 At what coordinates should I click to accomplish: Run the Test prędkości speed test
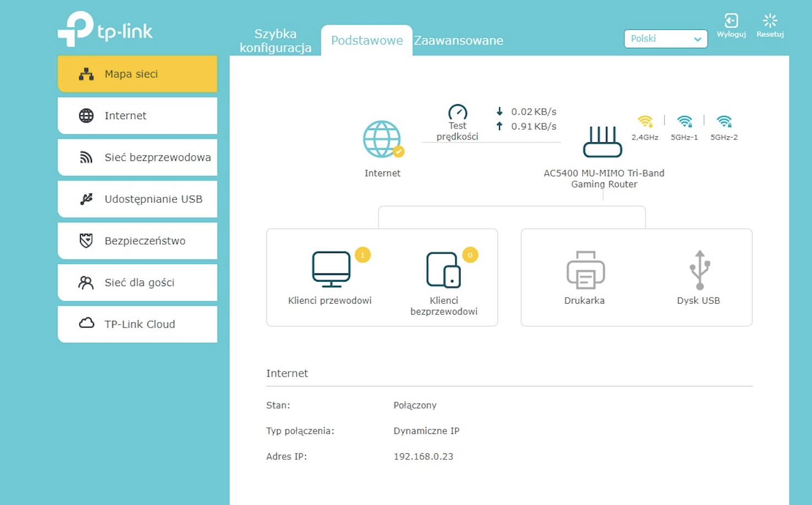coord(457,122)
